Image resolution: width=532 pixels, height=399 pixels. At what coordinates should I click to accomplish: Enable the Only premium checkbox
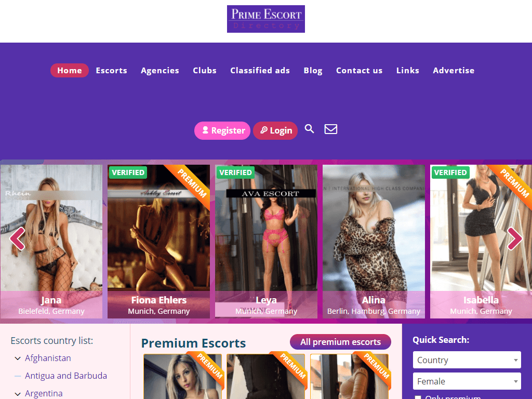(x=418, y=397)
